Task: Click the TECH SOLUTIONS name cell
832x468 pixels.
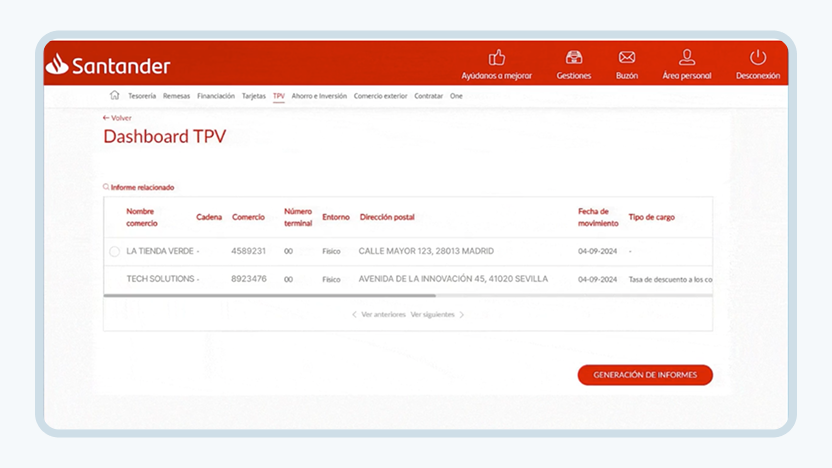Action: (x=160, y=279)
